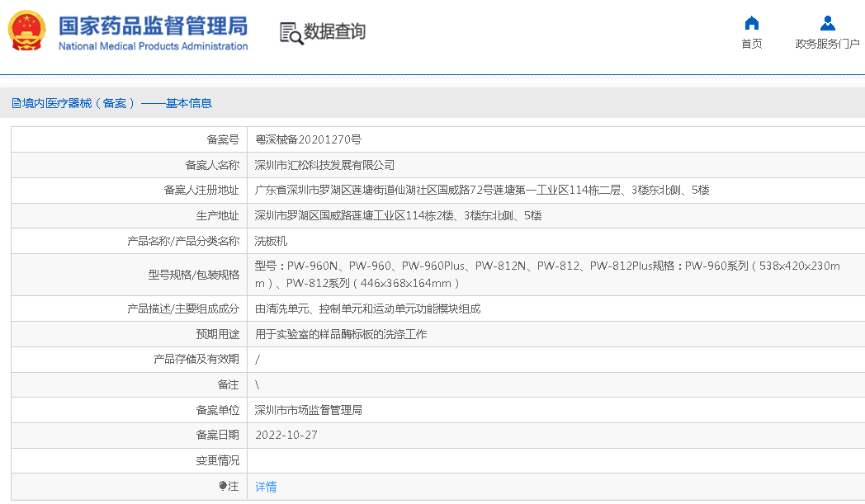Click the company name 深圳市汇松科技发展有限公司
865x504 pixels.
point(324,165)
